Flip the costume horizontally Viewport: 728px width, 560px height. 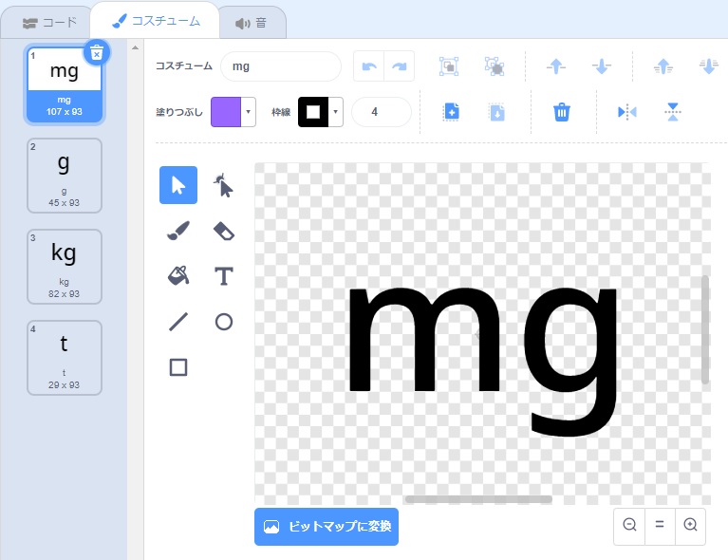pos(627,112)
